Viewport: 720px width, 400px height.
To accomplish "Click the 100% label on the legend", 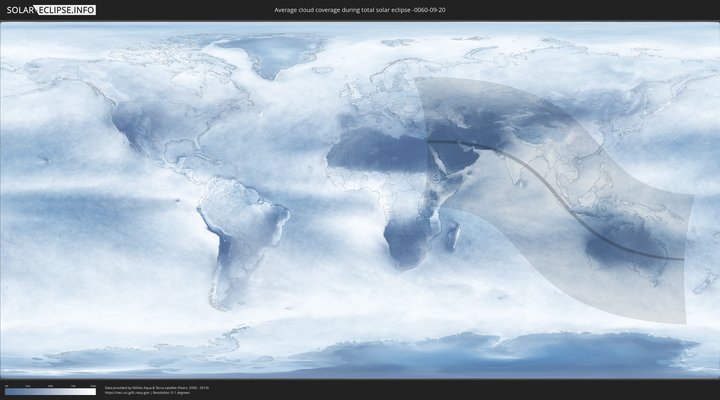I will (x=93, y=385).
